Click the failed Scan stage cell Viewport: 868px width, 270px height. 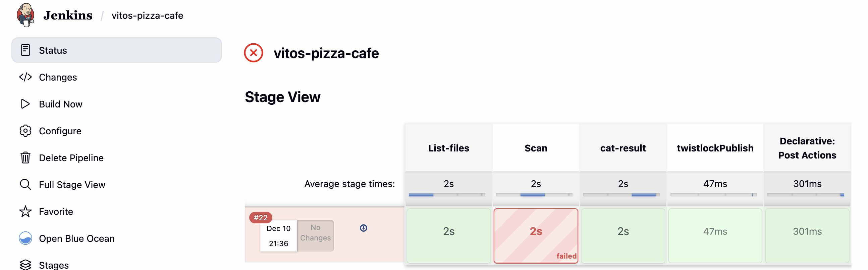click(x=536, y=235)
